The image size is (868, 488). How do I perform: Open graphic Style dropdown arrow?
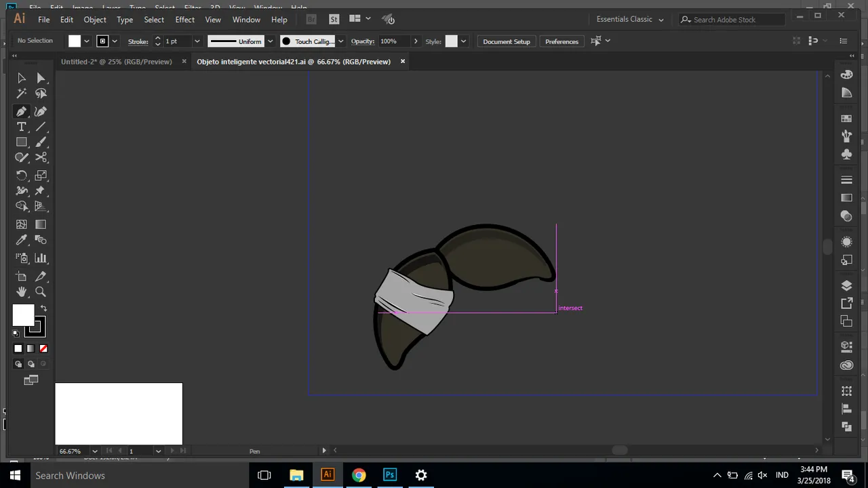[x=463, y=41]
